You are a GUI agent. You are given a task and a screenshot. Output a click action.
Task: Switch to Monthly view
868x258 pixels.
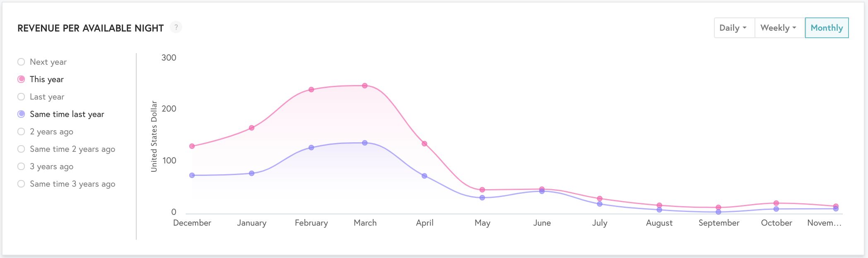pyautogui.click(x=827, y=28)
